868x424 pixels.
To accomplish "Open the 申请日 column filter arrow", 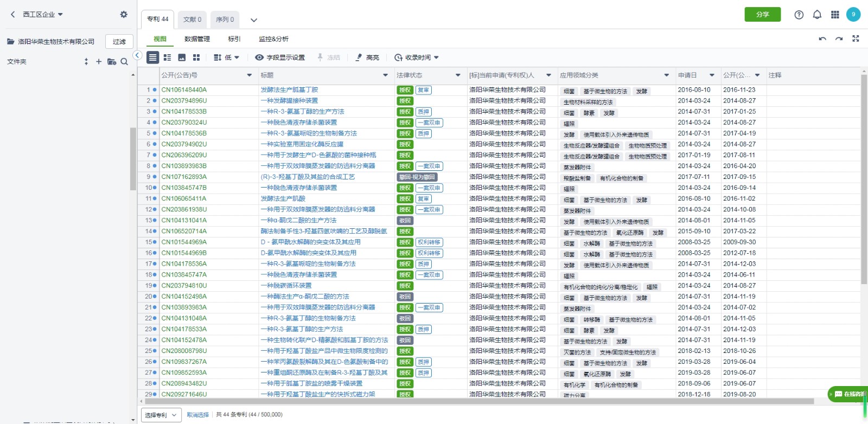I will tap(712, 75).
